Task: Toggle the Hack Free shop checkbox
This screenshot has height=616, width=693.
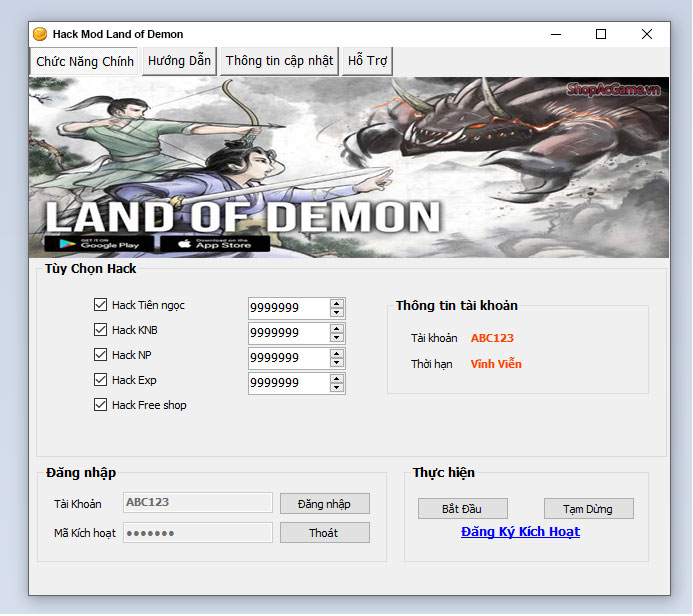Action: (100, 405)
